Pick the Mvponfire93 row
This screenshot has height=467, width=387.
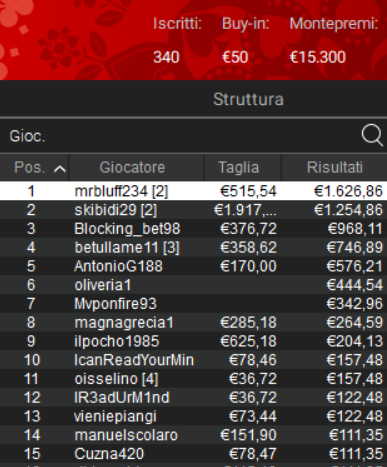[x=193, y=304]
